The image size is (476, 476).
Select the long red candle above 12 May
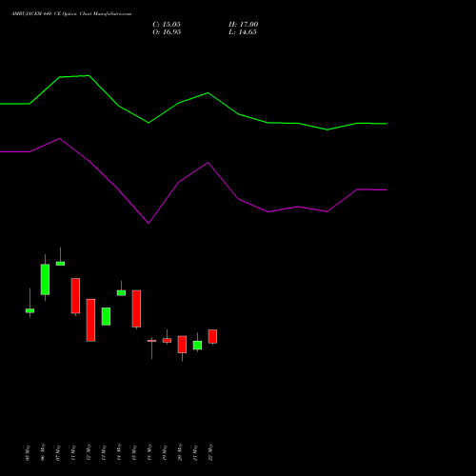(x=90, y=320)
